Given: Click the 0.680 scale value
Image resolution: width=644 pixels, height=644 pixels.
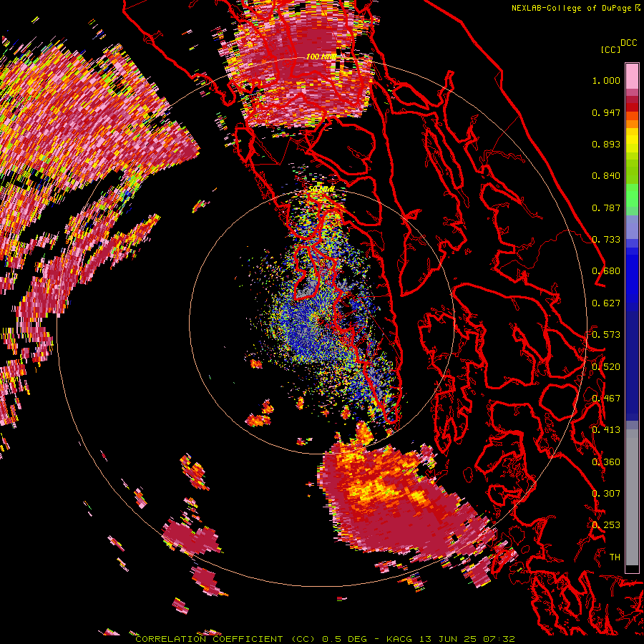Looking at the screenshot, I should 606,271.
